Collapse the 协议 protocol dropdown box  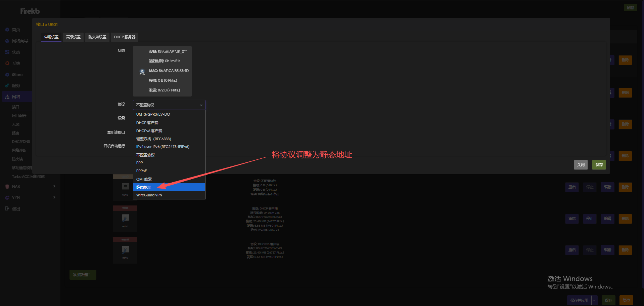coord(169,105)
